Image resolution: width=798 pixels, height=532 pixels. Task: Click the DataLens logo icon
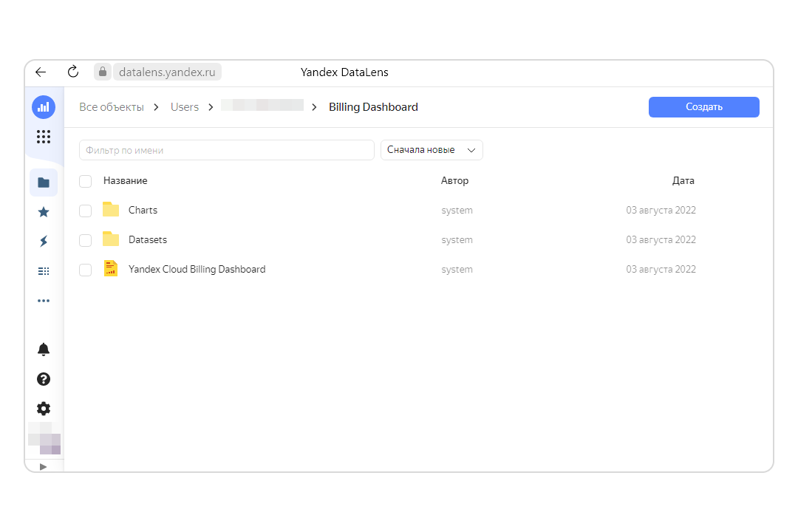(44, 107)
